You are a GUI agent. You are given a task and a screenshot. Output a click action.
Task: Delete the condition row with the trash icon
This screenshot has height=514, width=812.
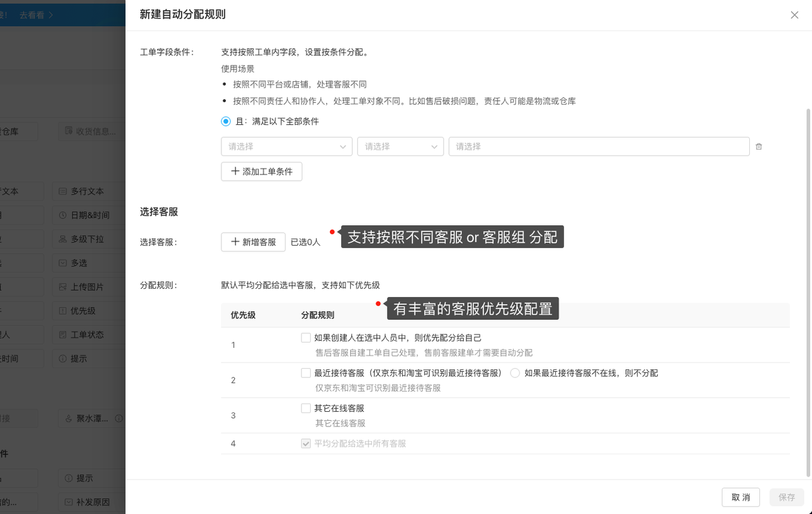point(759,147)
